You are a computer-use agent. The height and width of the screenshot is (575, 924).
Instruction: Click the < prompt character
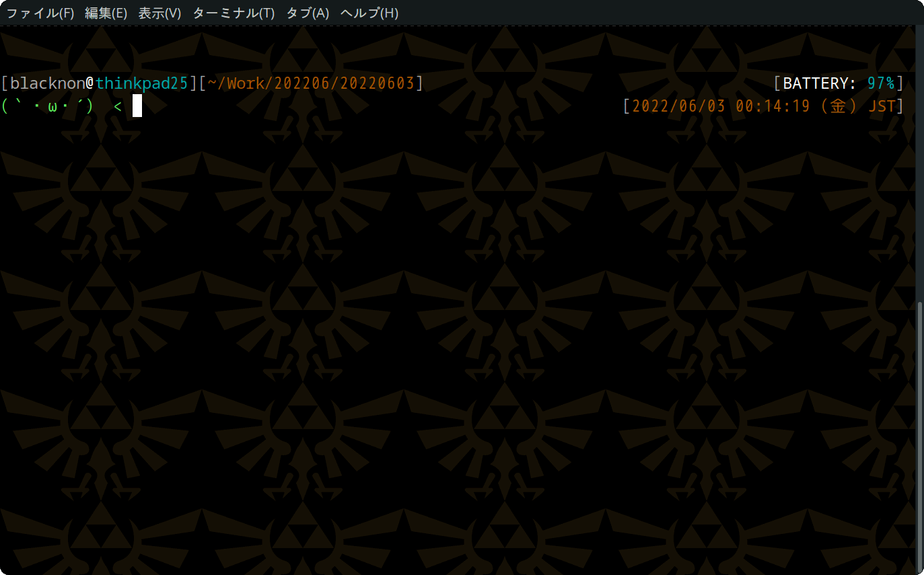point(117,106)
